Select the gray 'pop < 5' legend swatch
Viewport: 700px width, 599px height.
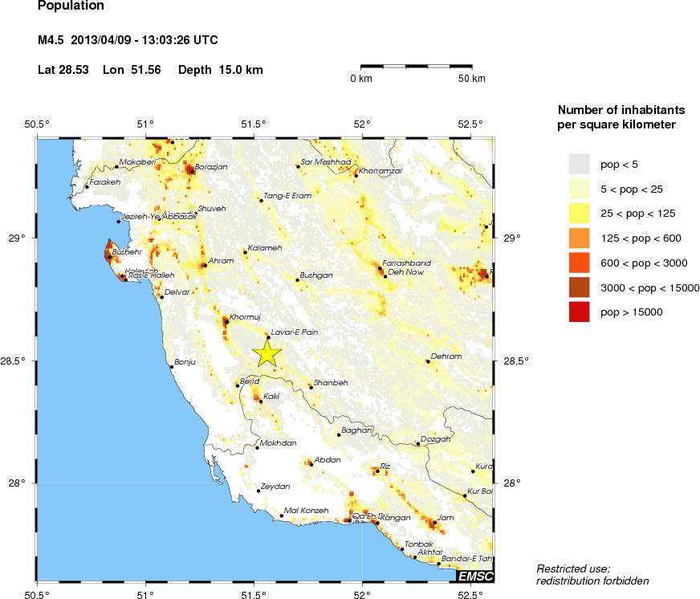579,165
